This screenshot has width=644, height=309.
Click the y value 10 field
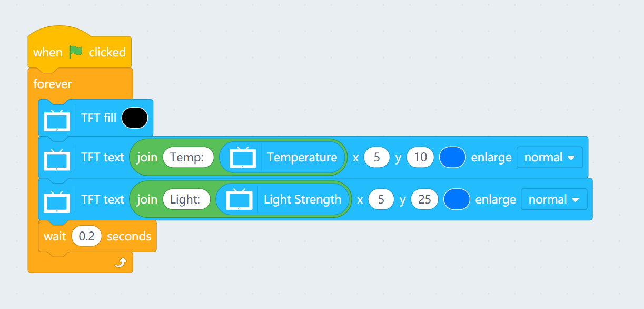pos(420,157)
